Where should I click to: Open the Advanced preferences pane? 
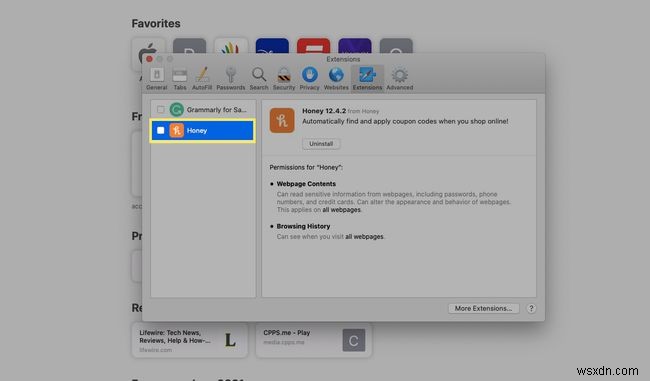400,79
